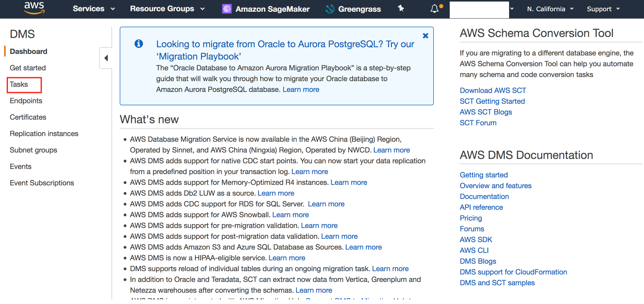The image size is (644, 304).
Task: Open Event Subscriptions in sidebar
Action: 42,183
